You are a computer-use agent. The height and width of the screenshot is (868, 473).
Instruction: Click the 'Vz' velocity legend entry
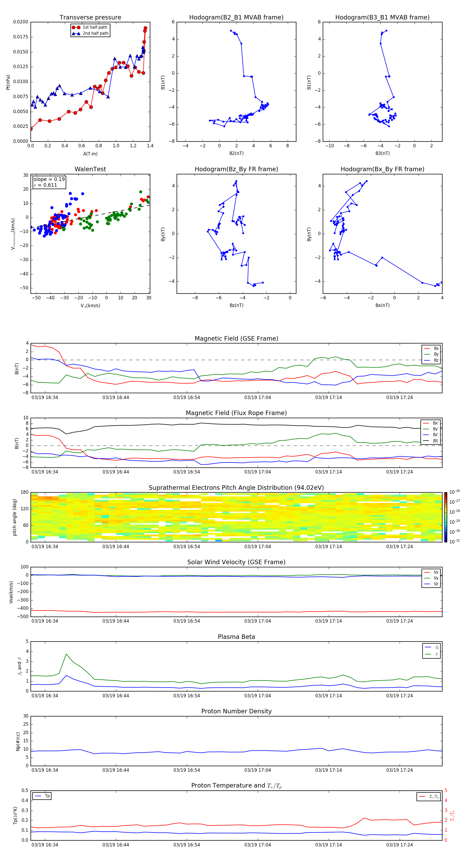(x=431, y=584)
